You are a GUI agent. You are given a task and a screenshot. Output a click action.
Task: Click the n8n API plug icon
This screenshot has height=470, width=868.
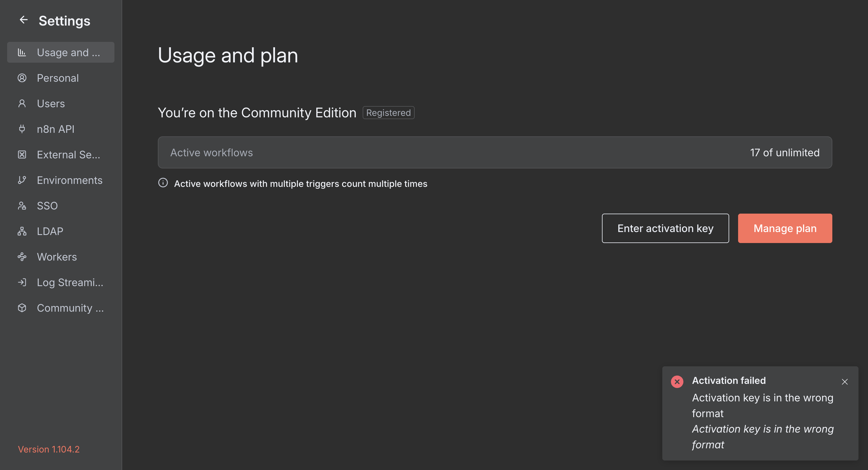coord(22,129)
